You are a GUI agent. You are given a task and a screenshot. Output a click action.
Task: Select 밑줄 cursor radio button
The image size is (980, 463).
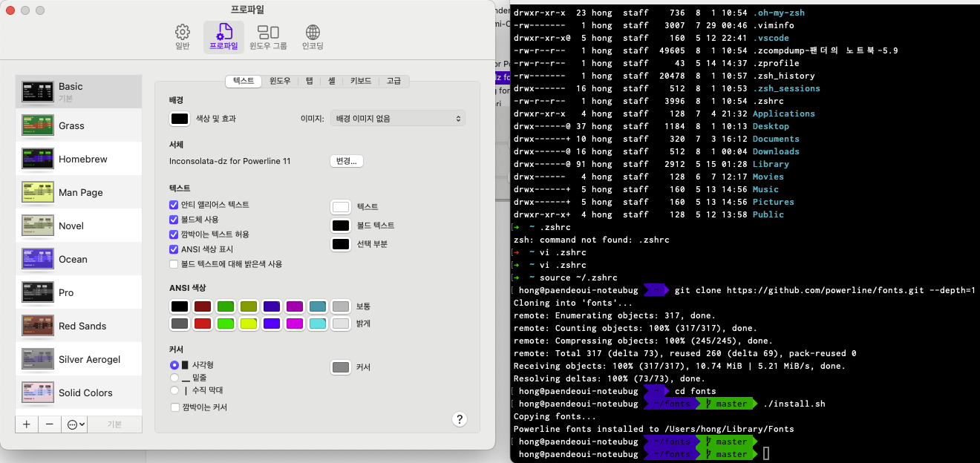coord(174,378)
